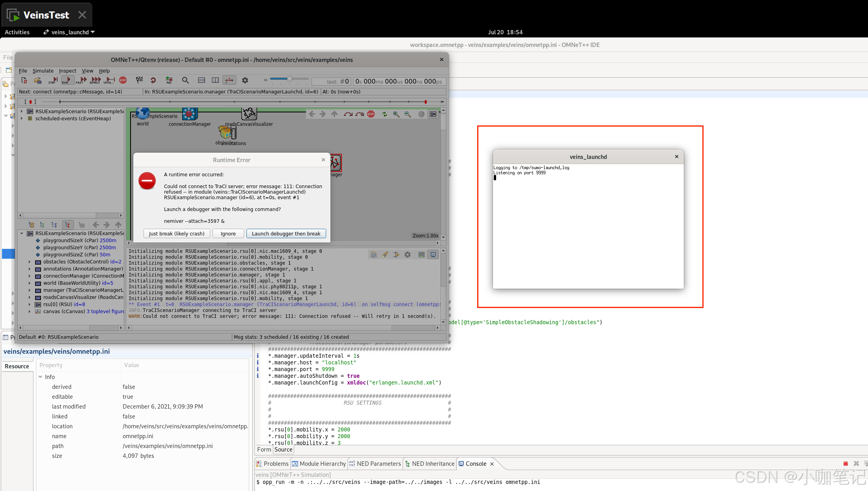The width and height of the screenshot is (868, 491).
Task: Open the veins_launchd app menu in top bar
Action: tap(69, 32)
